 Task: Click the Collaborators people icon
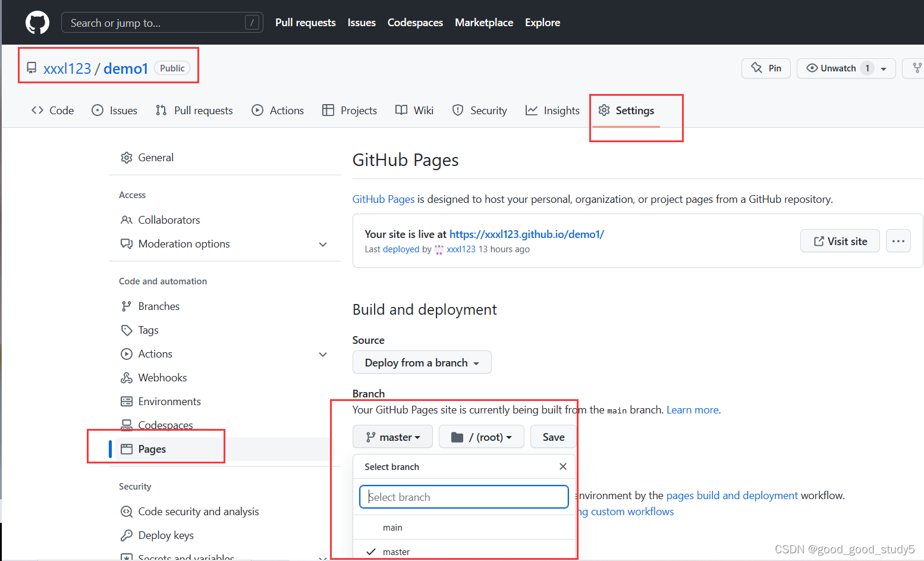click(127, 220)
